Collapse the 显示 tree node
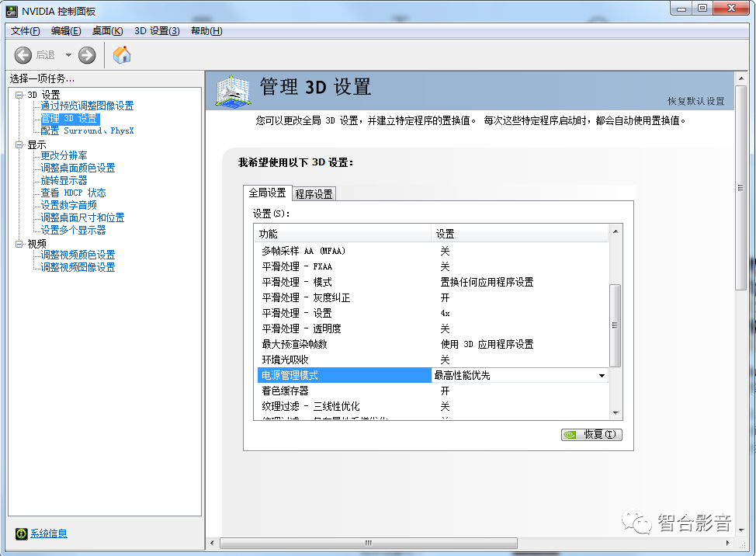 19,144
